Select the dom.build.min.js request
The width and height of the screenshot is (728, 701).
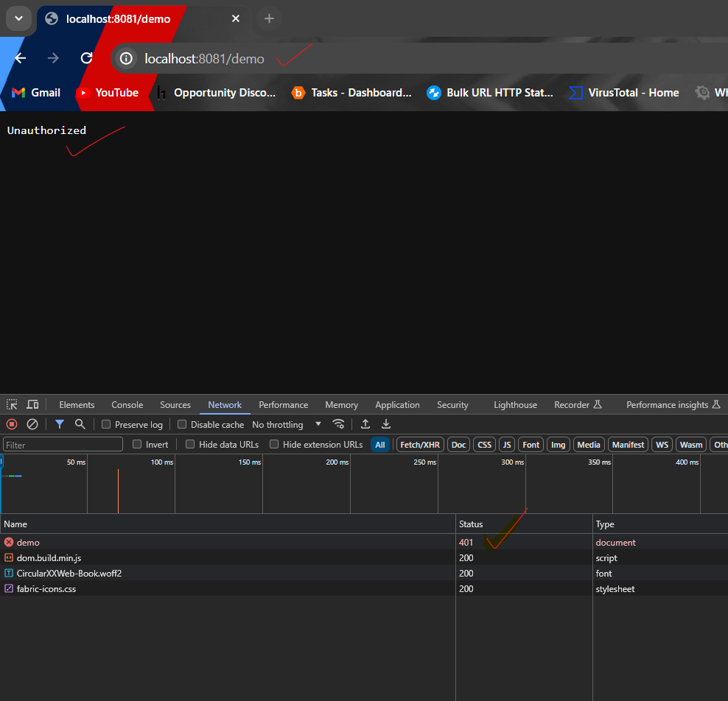(x=364, y=557)
